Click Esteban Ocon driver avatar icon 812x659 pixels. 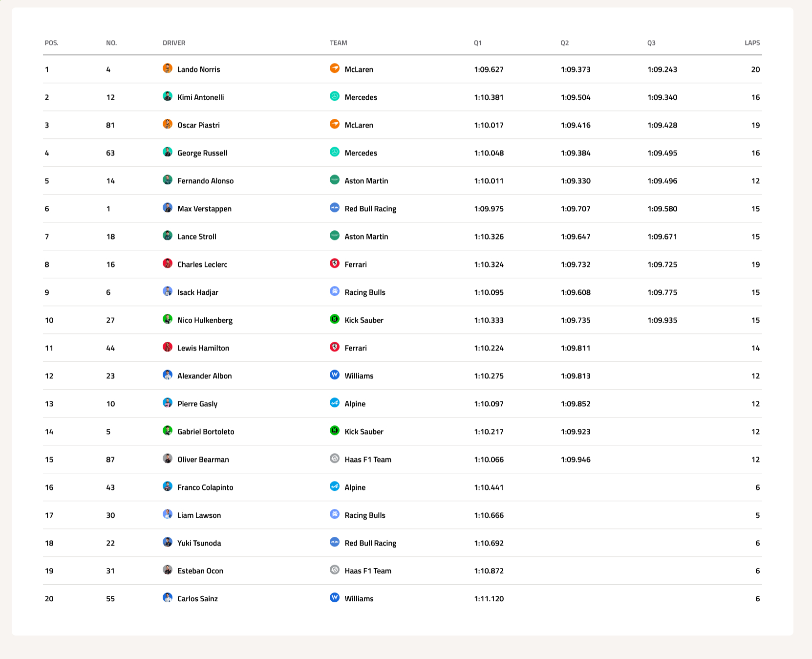click(168, 570)
